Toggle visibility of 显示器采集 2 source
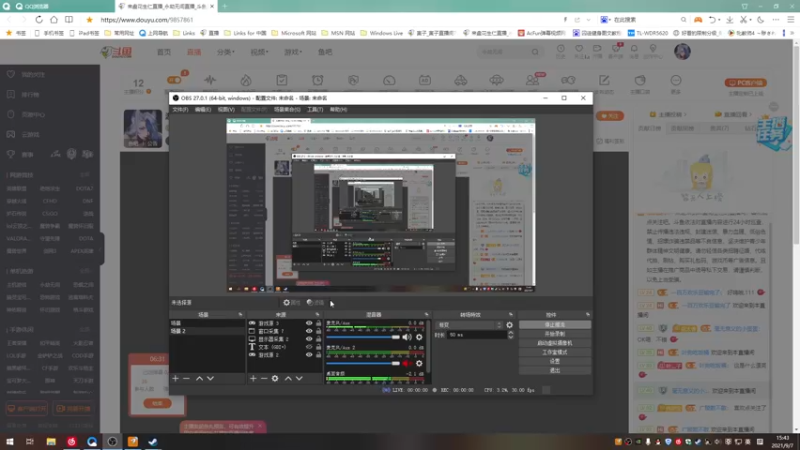The image size is (800, 450). pyautogui.click(x=309, y=339)
